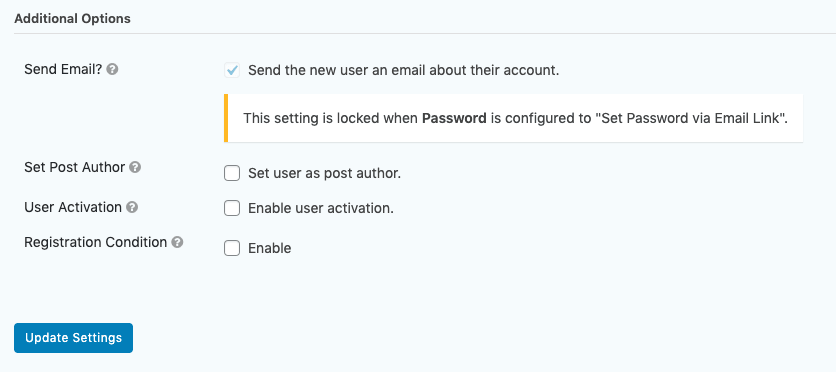This screenshot has height=372, width=836.
Task: Click the Additional Options section heading
Action: pos(73,19)
